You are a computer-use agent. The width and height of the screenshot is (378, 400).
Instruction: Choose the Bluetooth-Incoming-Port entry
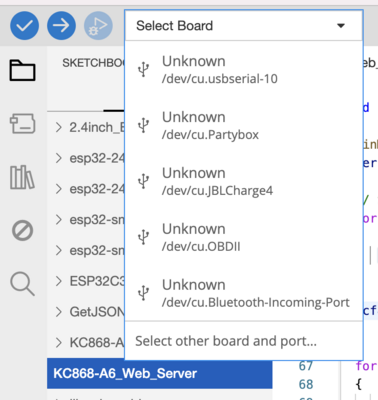point(244,293)
